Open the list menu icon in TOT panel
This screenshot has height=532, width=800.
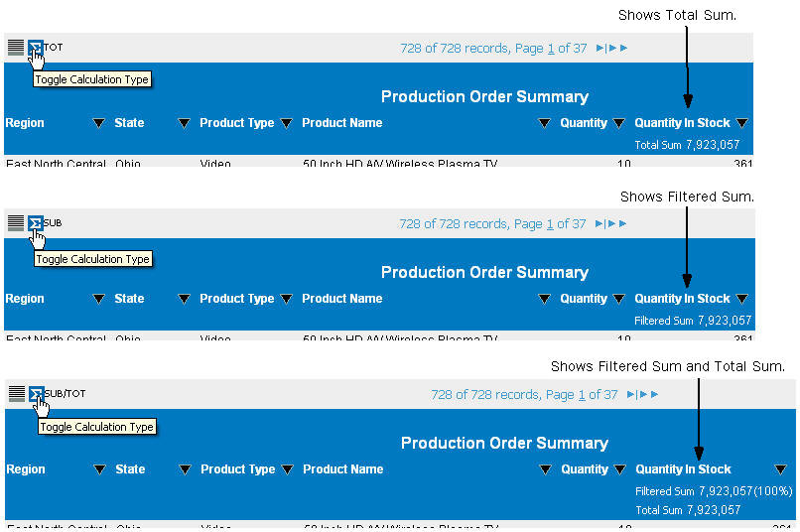tap(16, 48)
